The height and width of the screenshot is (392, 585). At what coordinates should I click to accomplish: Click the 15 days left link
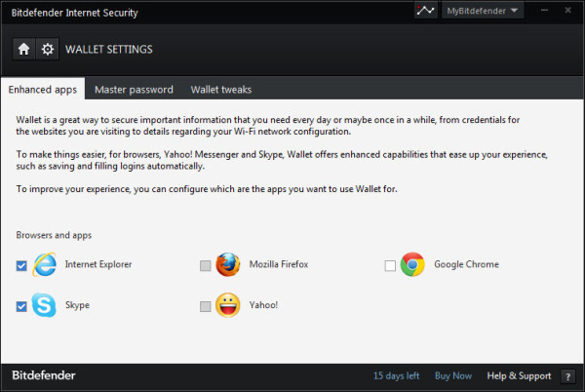396,375
